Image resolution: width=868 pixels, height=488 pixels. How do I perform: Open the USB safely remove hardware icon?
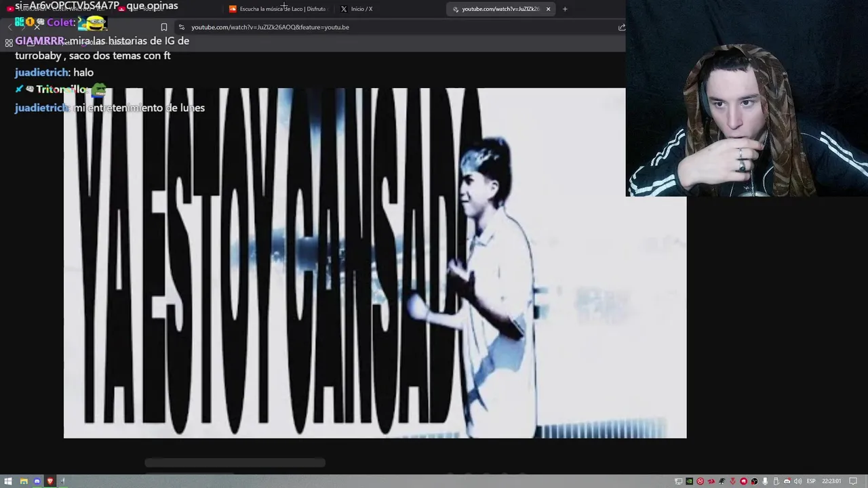click(x=776, y=481)
